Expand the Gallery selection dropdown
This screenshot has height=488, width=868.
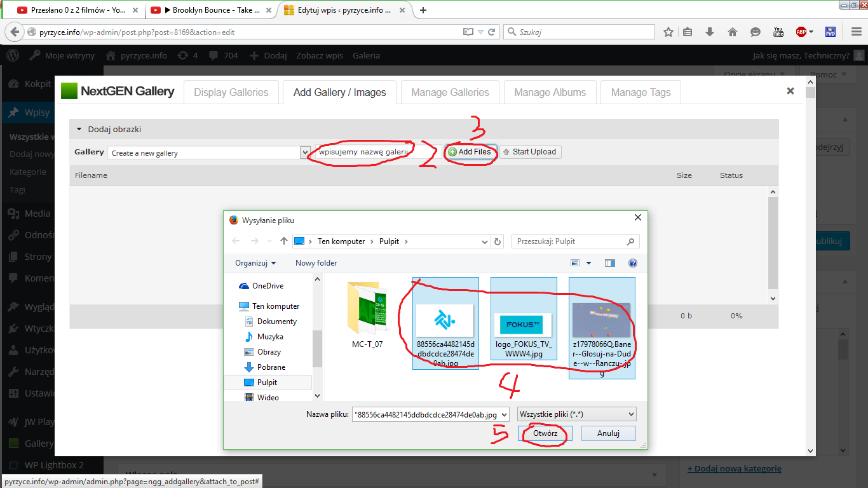304,152
